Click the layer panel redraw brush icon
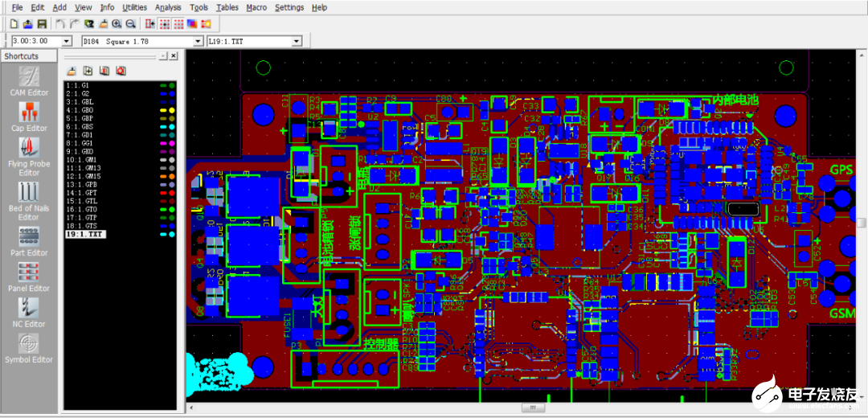Viewport: 868px width, 418px height. 72,71
